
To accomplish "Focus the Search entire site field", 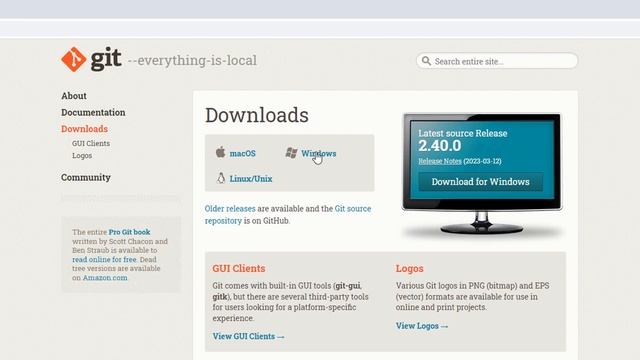I will (497, 61).
